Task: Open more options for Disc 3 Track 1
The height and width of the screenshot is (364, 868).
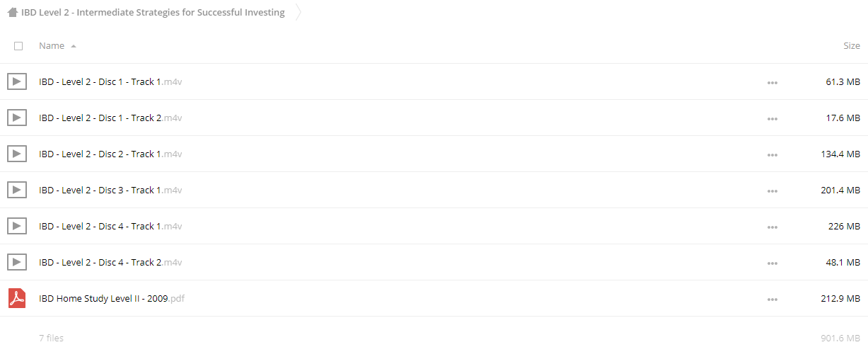Action: pyautogui.click(x=772, y=191)
